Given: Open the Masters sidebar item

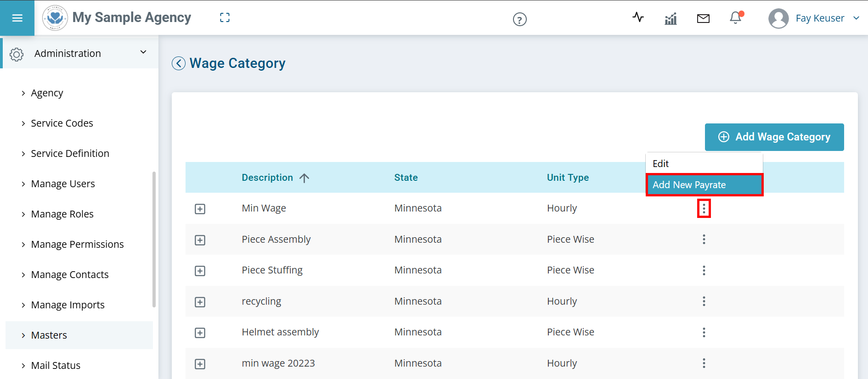Looking at the screenshot, I should pyautogui.click(x=79, y=335).
